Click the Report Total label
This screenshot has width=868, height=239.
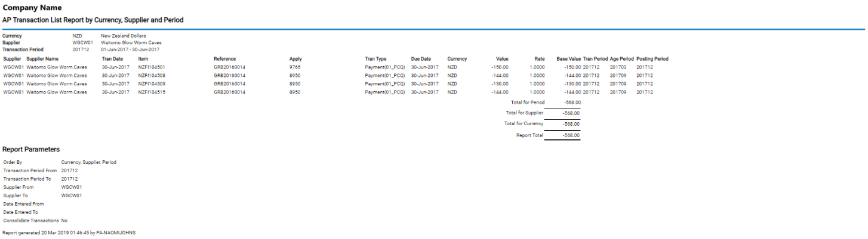point(530,136)
